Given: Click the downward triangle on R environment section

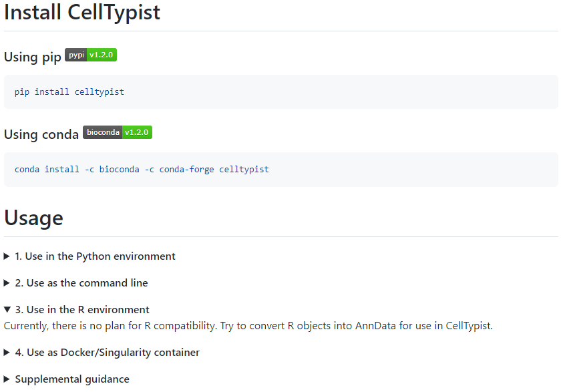Looking at the screenshot, I should [x=7, y=309].
